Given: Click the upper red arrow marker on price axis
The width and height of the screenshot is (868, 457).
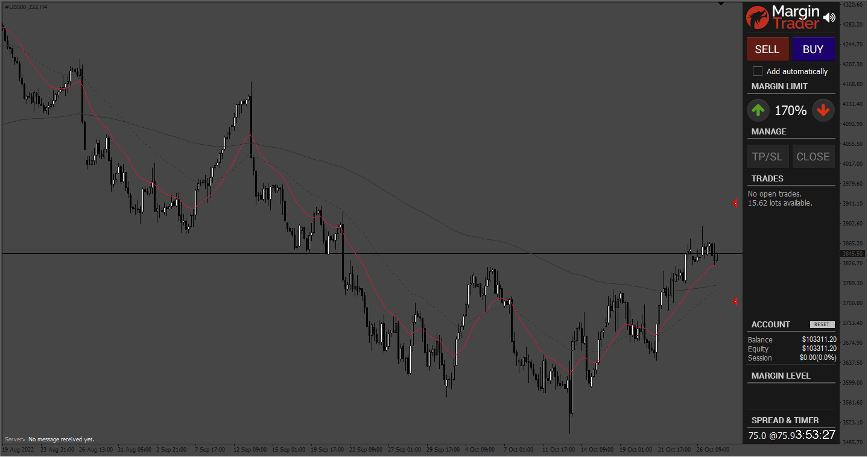Looking at the screenshot, I should click(735, 203).
